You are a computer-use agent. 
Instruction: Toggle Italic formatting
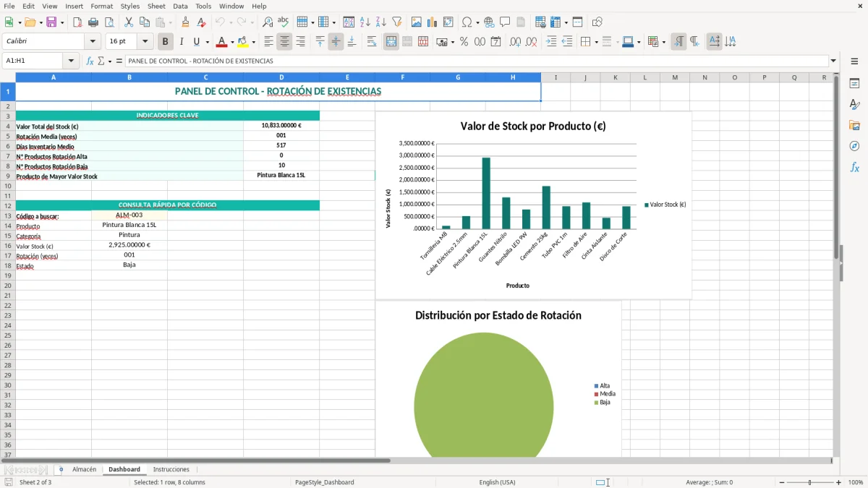pyautogui.click(x=182, y=42)
